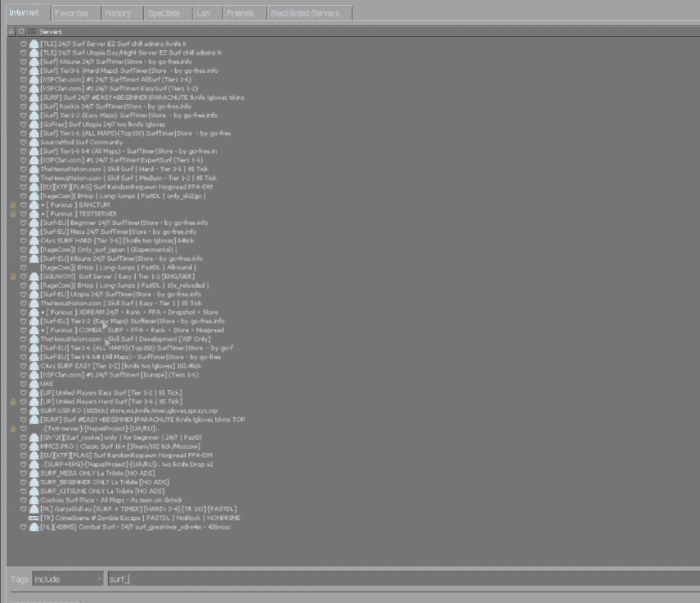Click VAC shield icon on SourceMod Surf Community
Viewport: 700px width, 603px height.
[x=24, y=142]
